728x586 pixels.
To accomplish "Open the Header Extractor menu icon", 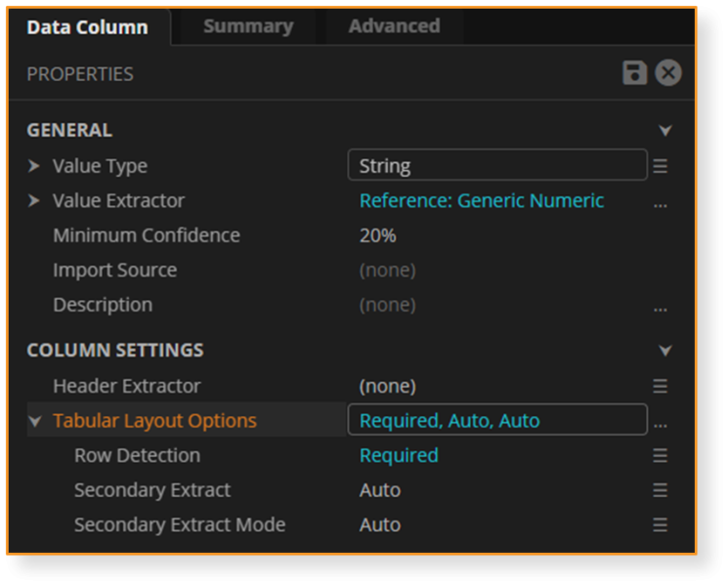I will [x=661, y=386].
